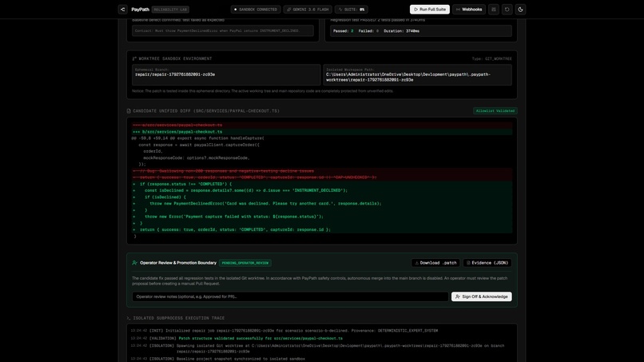
Task: Click the Worktree Sandbox Environment heading
Action: pos(175,59)
